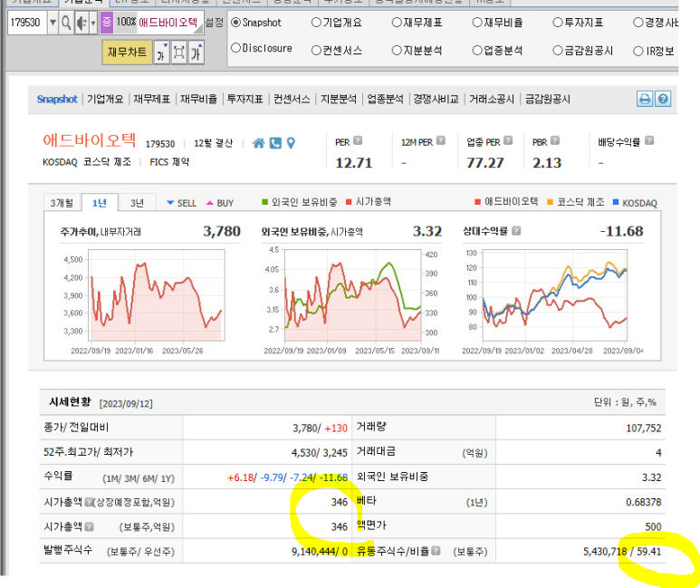Click the blue KOSDAQ legend swatch
The height and width of the screenshot is (588, 700).
point(616,202)
